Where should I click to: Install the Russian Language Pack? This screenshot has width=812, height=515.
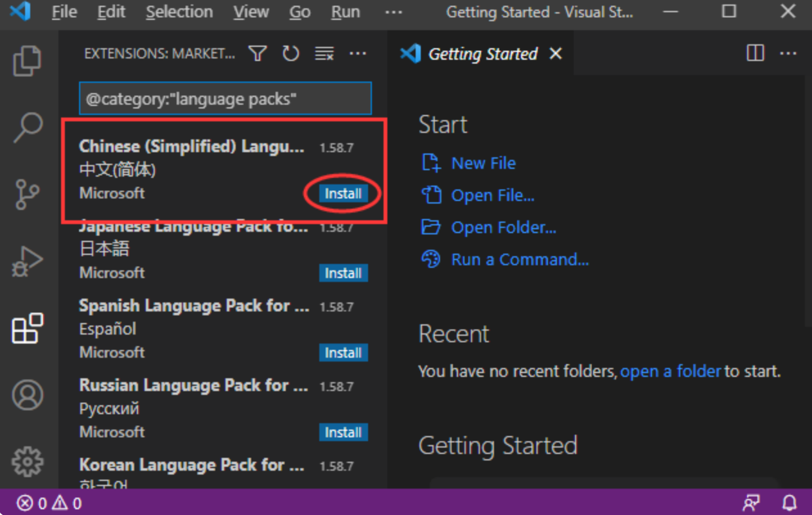tap(343, 432)
